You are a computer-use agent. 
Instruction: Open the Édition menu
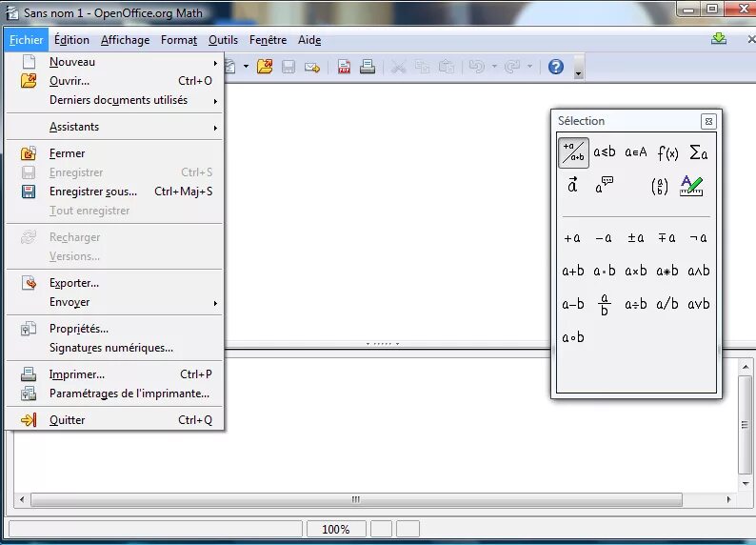click(71, 40)
